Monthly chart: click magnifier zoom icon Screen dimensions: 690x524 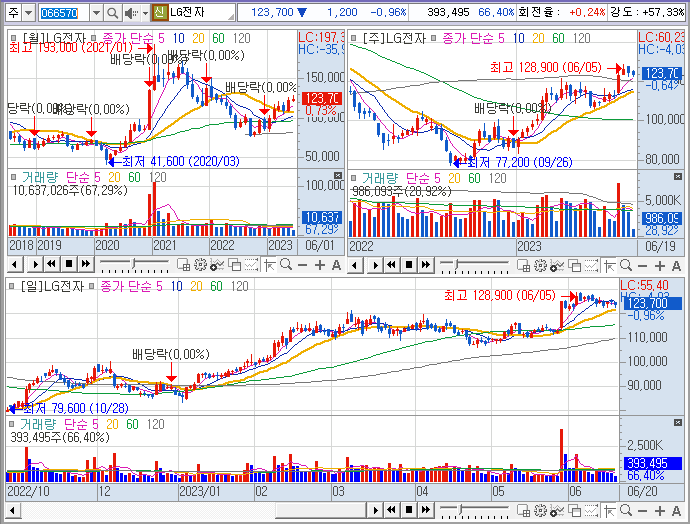point(286,265)
